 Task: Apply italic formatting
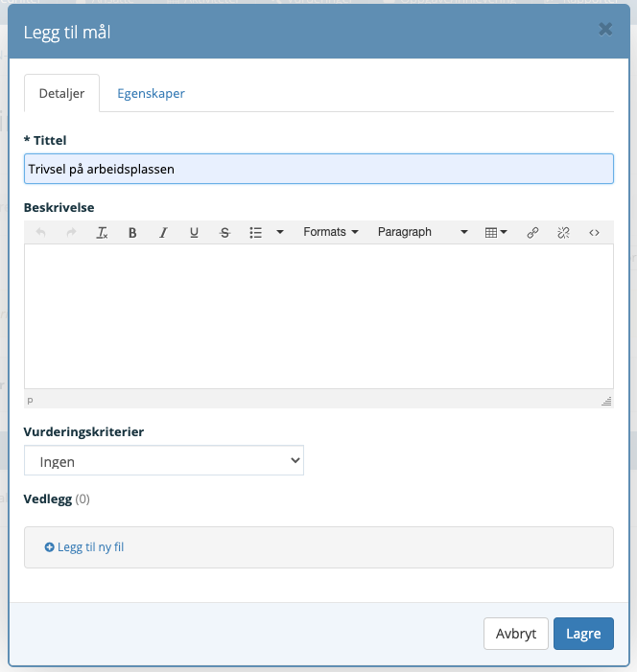(x=163, y=233)
